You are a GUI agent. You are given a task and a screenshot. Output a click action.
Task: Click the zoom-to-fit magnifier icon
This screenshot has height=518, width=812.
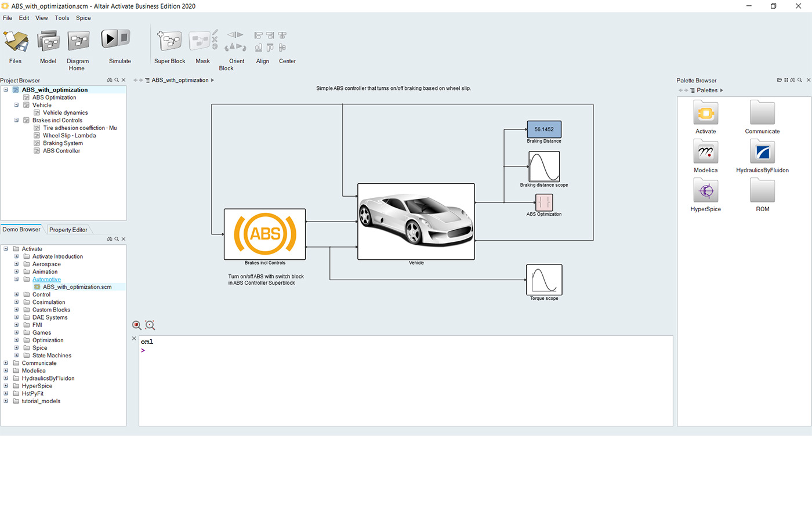point(150,325)
